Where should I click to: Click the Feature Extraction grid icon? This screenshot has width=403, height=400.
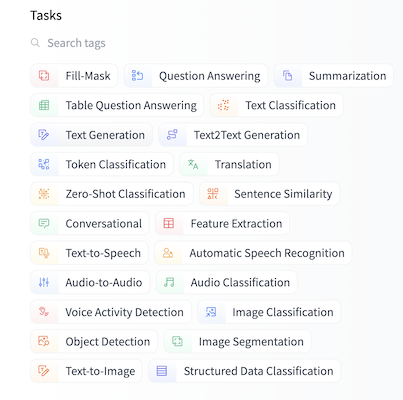[169, 223]
